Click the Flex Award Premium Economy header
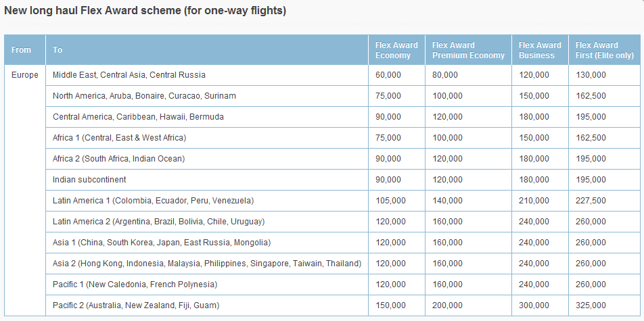This screenshot has height=321, width=644. pos(468,50)
